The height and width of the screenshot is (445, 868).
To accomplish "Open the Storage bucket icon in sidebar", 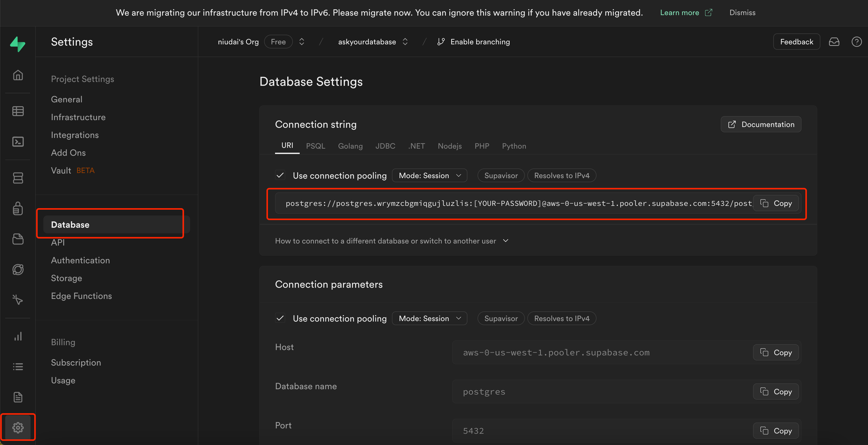I will 18,239.
